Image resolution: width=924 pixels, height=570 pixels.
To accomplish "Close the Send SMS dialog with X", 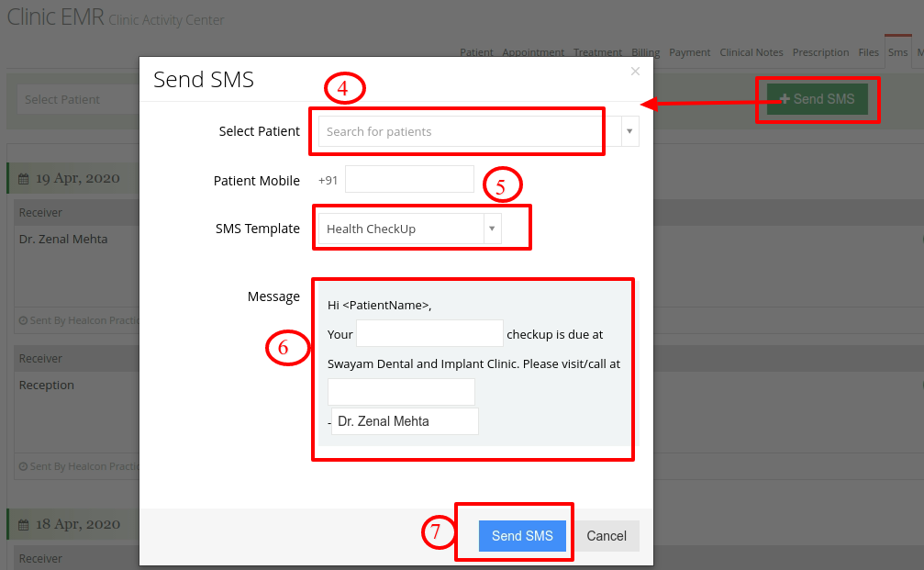I will (x=635, y=72).
